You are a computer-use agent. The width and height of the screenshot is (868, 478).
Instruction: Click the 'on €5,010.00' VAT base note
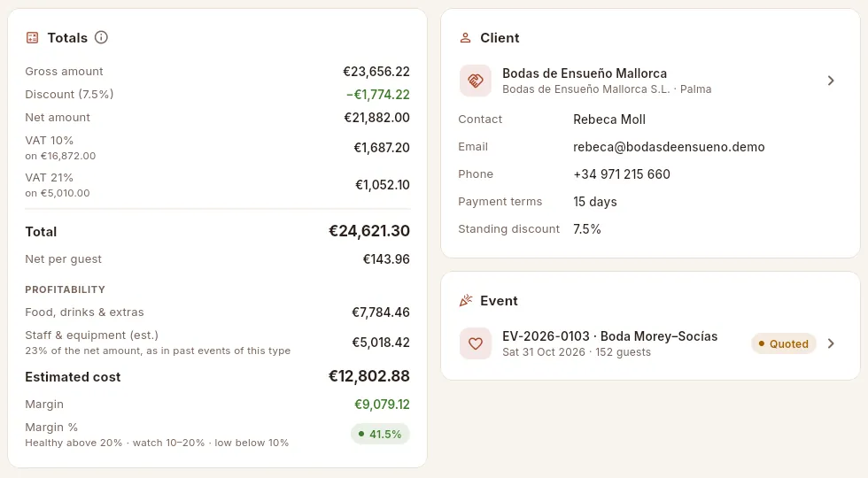(x=57, y=193)
